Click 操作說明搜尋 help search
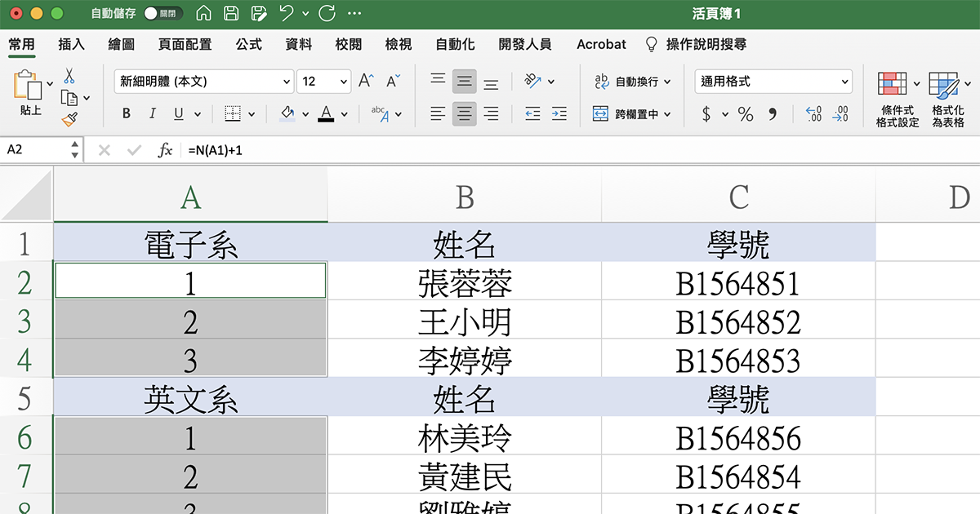This screenshot has height=514, width=980. 707,44
